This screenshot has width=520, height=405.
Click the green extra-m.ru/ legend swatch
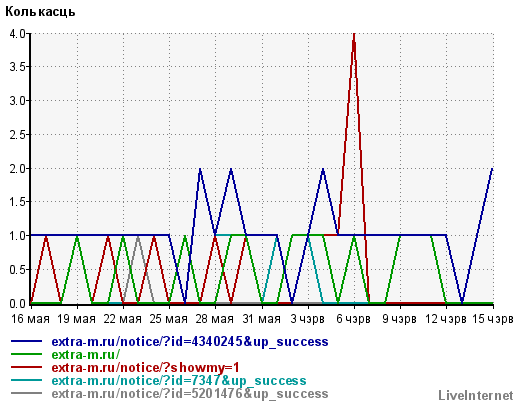[x=27, y=354]
